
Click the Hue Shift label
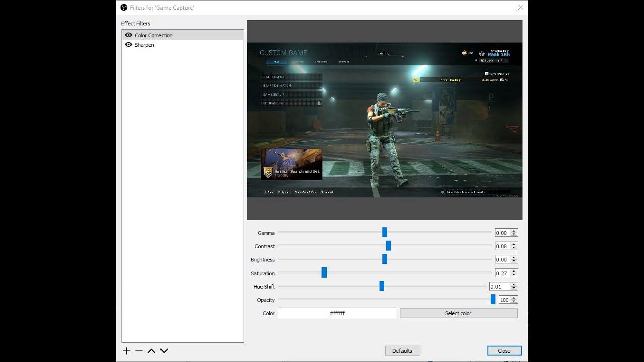[x=264, y=287]
